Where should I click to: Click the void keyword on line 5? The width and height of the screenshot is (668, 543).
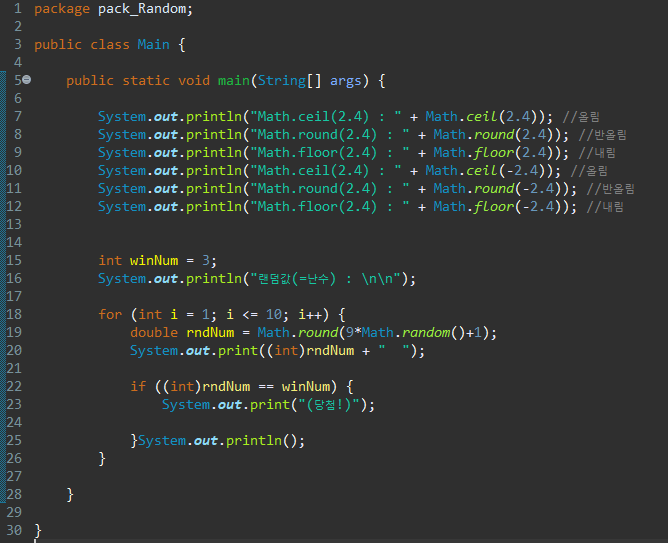194,80
